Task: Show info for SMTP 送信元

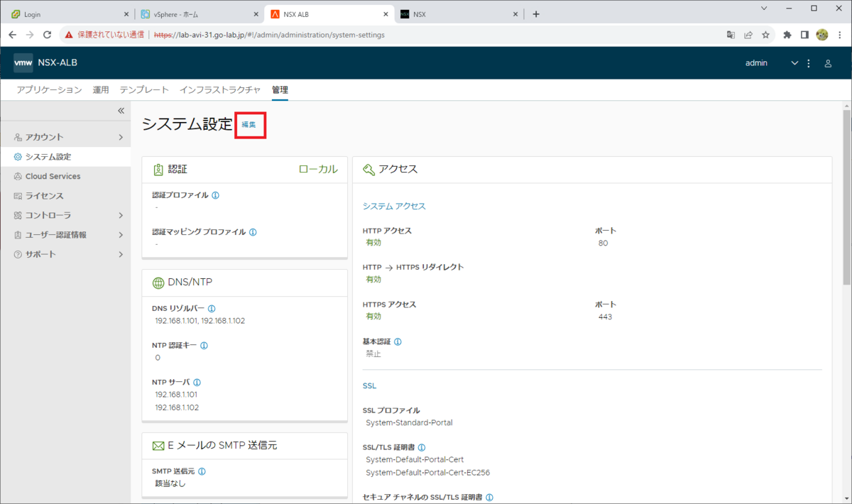Action: click(x=202, y=471)
